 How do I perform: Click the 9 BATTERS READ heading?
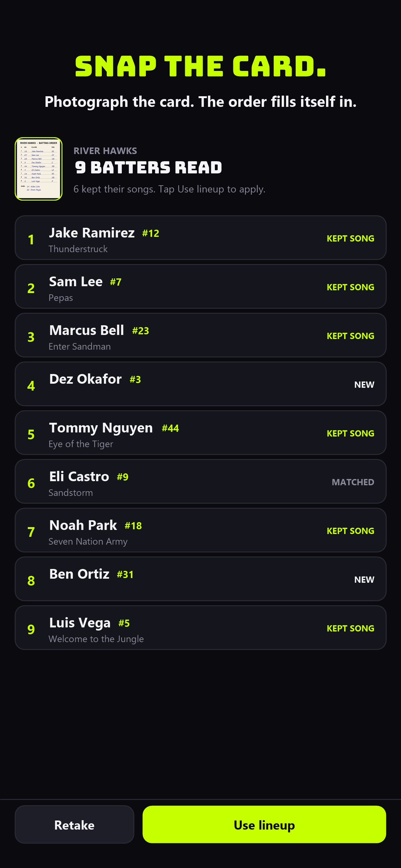pyautogui.click(x=148, y=167)
